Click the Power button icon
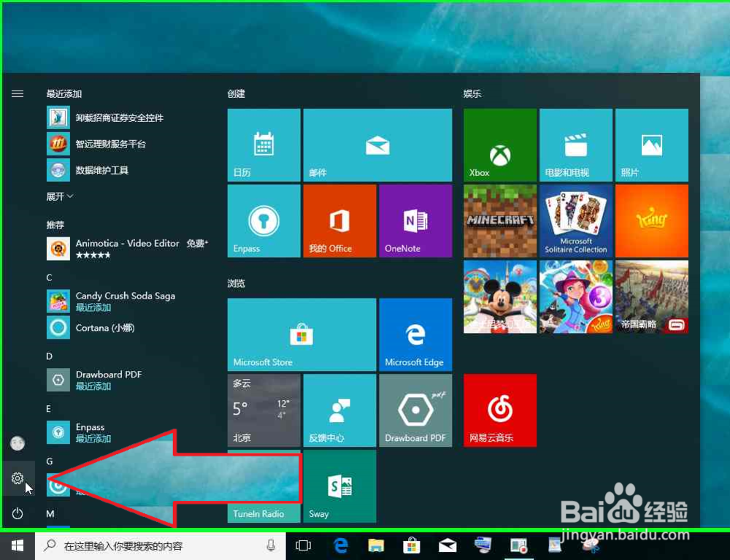Image resolution: width=730 pixels, height=560 pixels. [18, 513]
